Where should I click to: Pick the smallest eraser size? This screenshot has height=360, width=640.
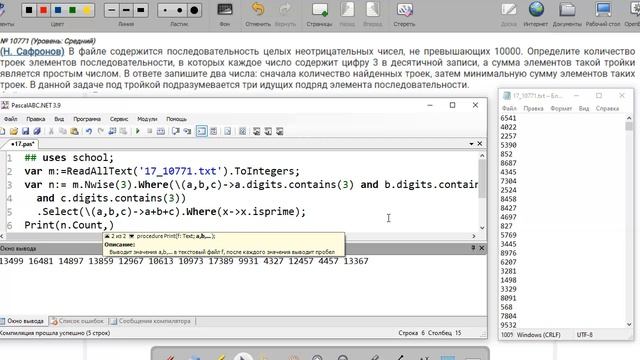pyautogui.click(x=165, y=10)
